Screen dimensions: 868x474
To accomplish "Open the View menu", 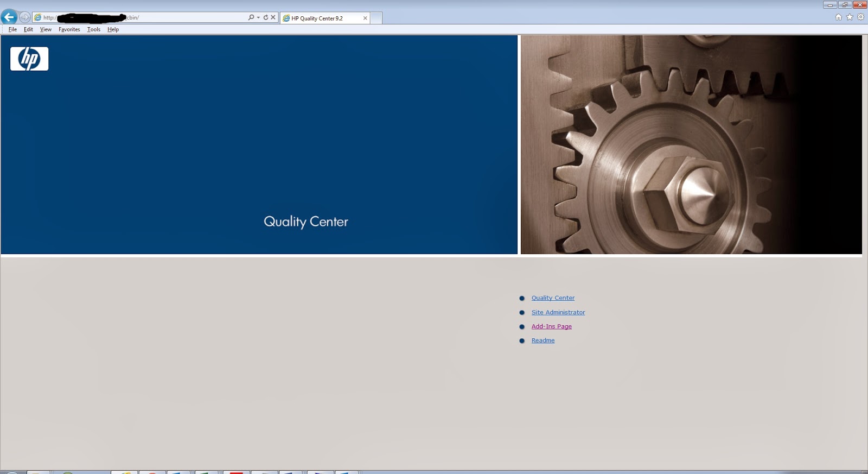I will (46, 29).
